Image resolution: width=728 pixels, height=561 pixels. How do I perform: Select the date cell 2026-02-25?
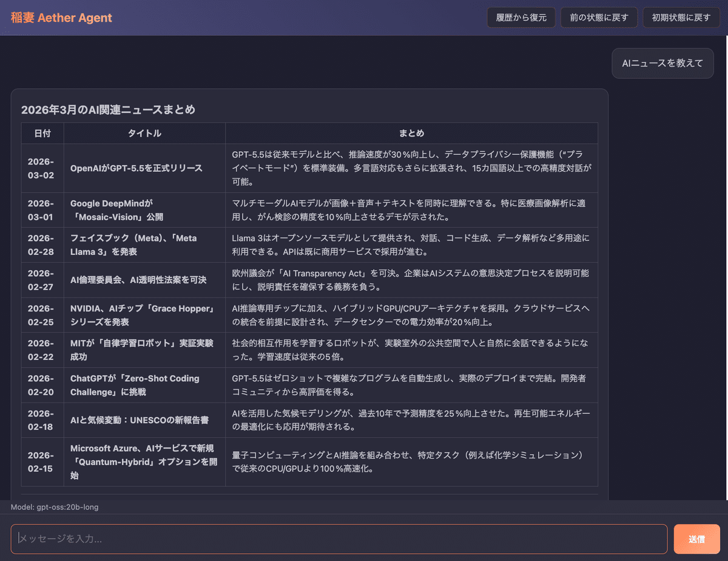[42, 315]
